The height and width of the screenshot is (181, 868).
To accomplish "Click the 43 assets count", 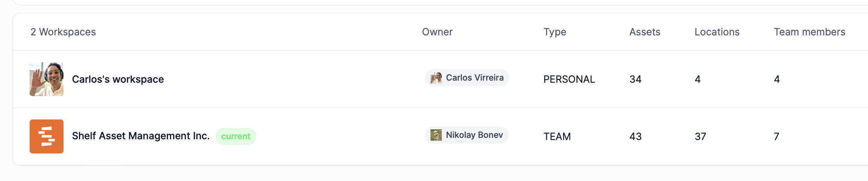I will pos(635,136).
